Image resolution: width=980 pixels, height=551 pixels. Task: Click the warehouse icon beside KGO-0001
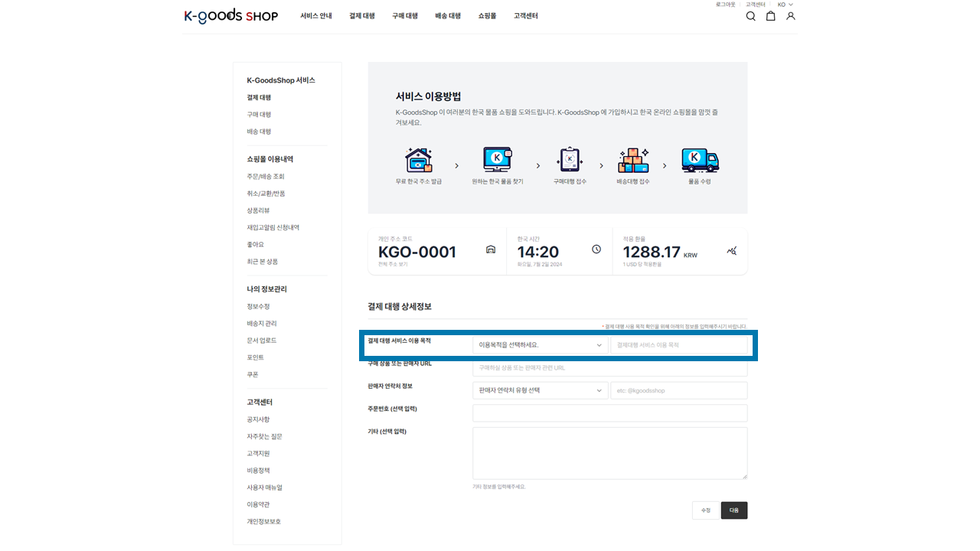coord(491,249)
